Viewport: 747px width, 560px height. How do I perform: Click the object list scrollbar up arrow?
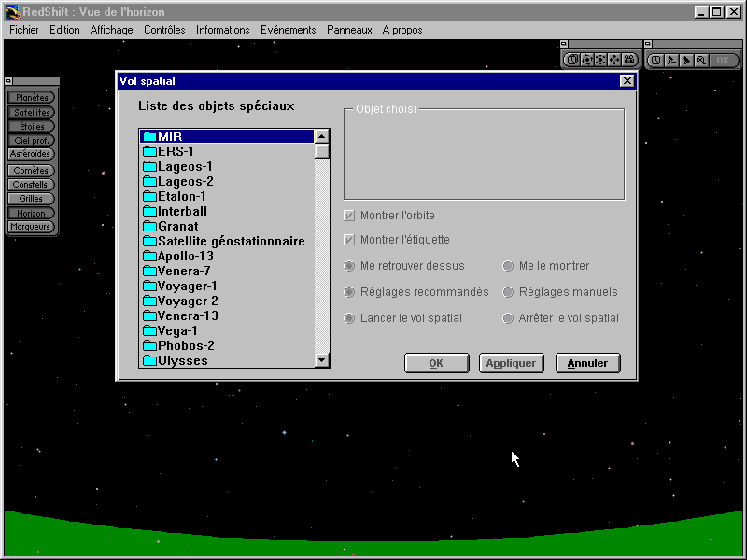pyautogui.click(x=322, y=136)
